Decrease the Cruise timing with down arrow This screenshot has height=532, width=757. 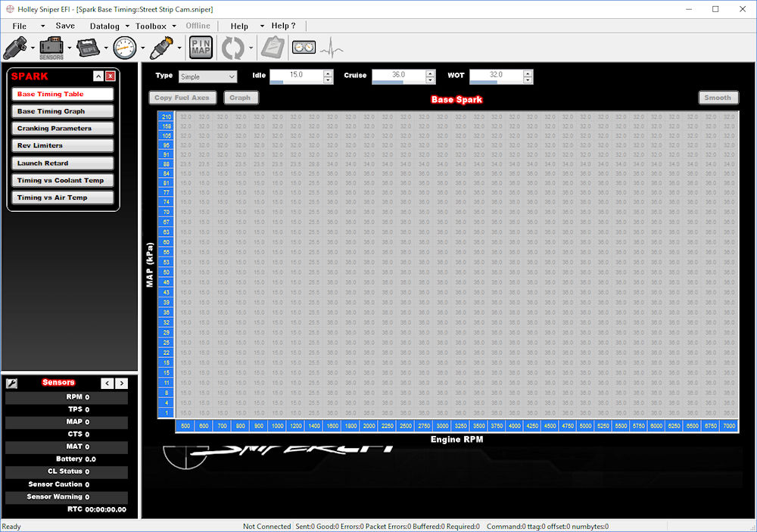click(431, 80)
